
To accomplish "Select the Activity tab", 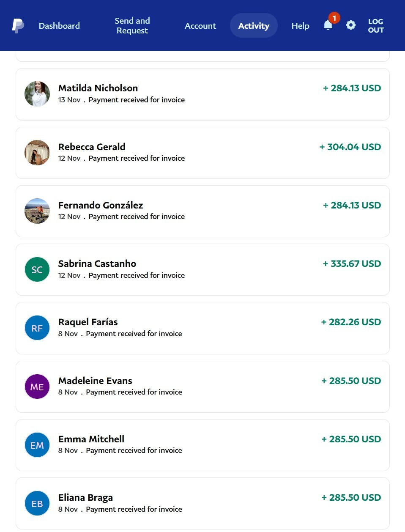I will coord(254,26).
